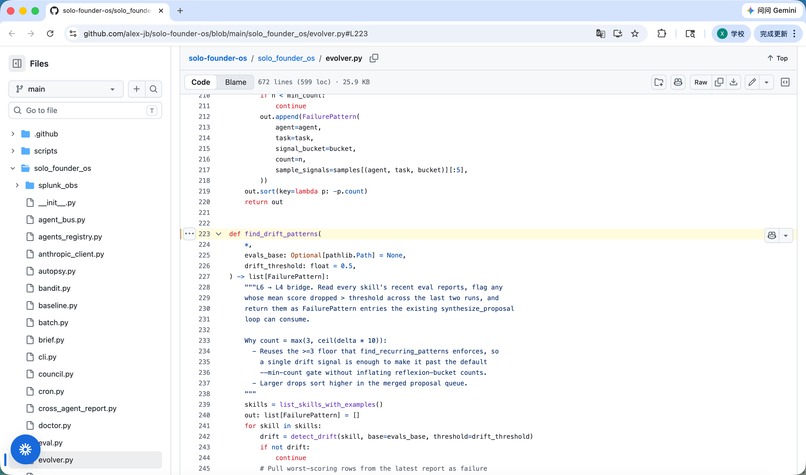Open the translate page icon
The image size is (806, 475).
tap(600, 33)
